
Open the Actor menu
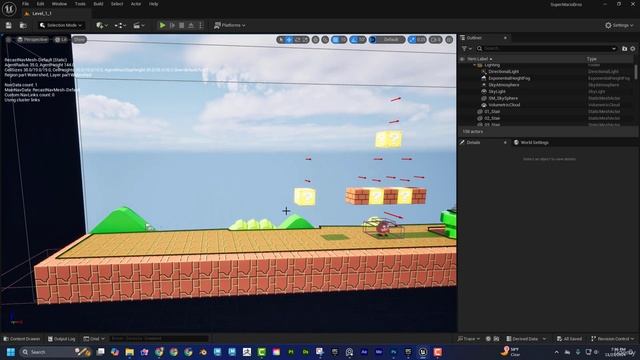point(136,4)
